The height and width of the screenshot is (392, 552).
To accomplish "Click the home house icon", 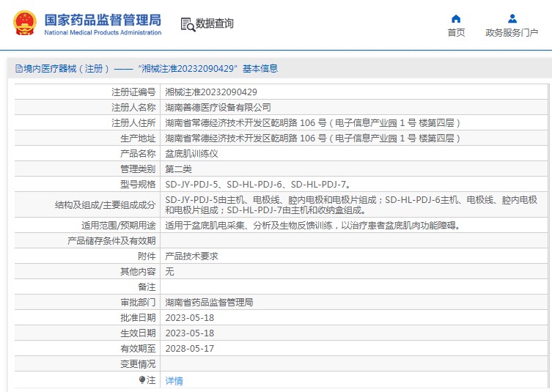I will [x=456, y=18].
